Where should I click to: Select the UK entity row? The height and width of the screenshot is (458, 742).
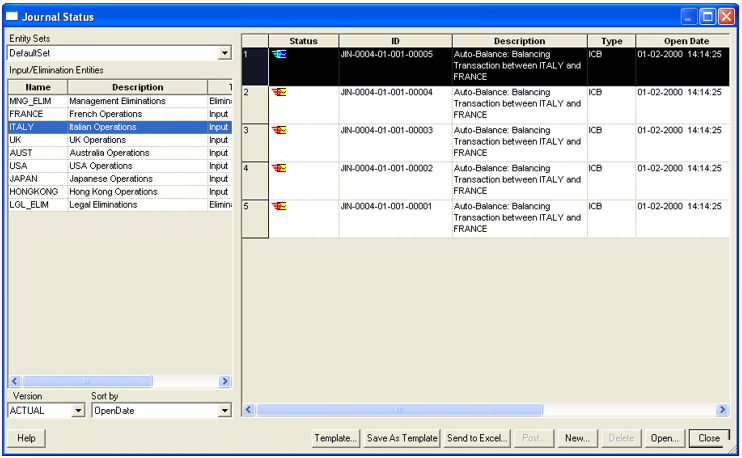pos(120,140)
